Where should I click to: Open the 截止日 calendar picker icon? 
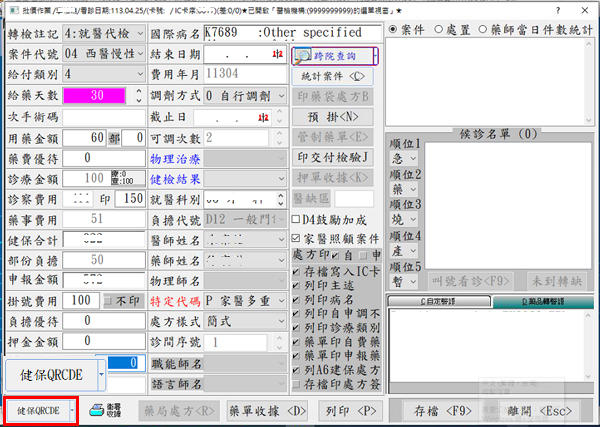click(x=277, y=117)
